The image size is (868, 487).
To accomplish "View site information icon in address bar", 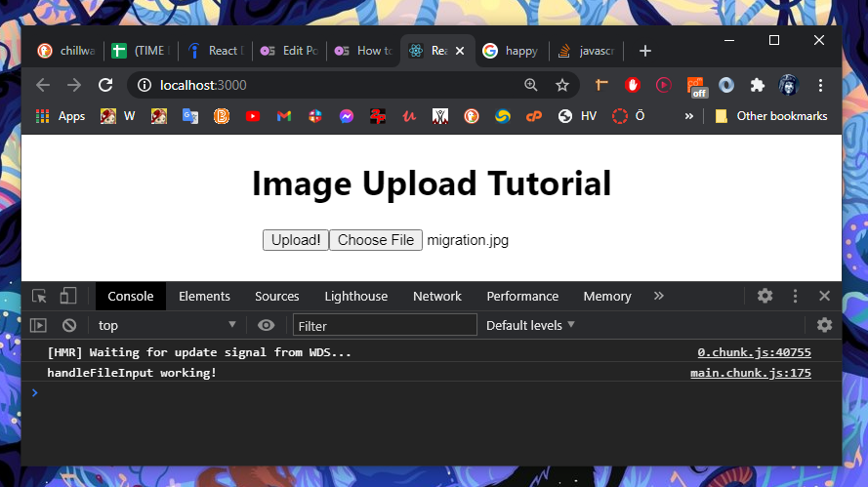I will [x=145, y=85].
